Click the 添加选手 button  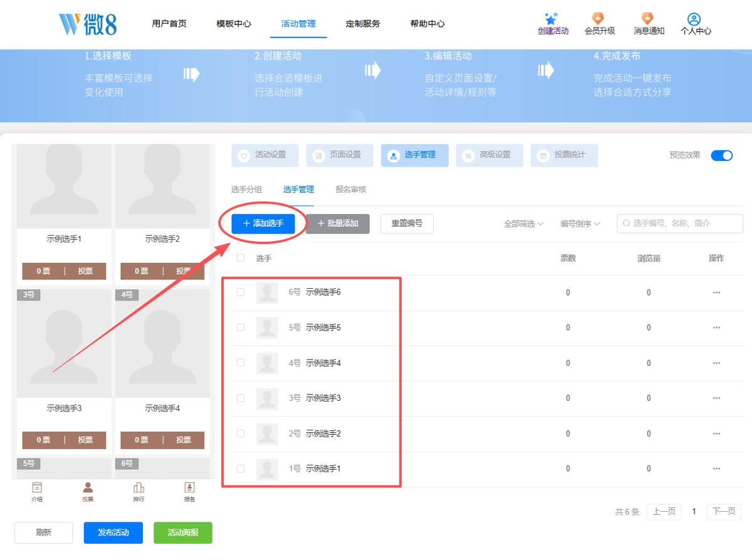(x=263, y=224)
